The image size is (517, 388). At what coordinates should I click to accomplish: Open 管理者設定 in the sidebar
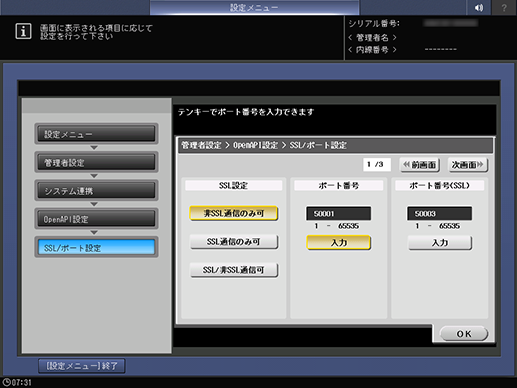coord(96,162)
